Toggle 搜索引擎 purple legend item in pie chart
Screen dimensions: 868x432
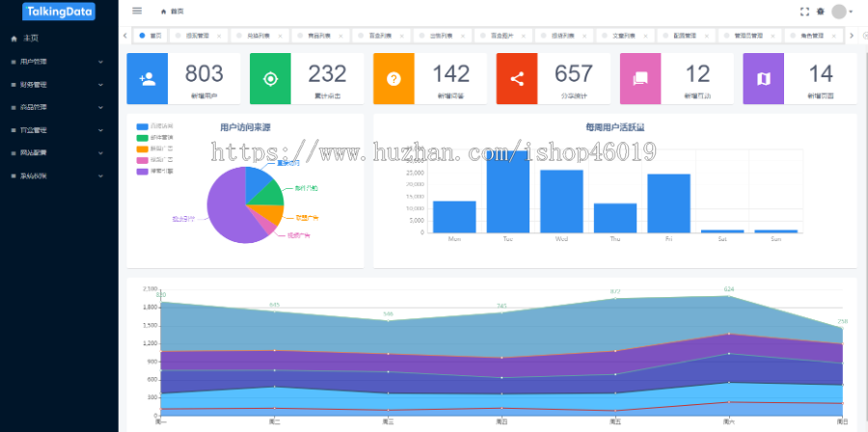155,172
